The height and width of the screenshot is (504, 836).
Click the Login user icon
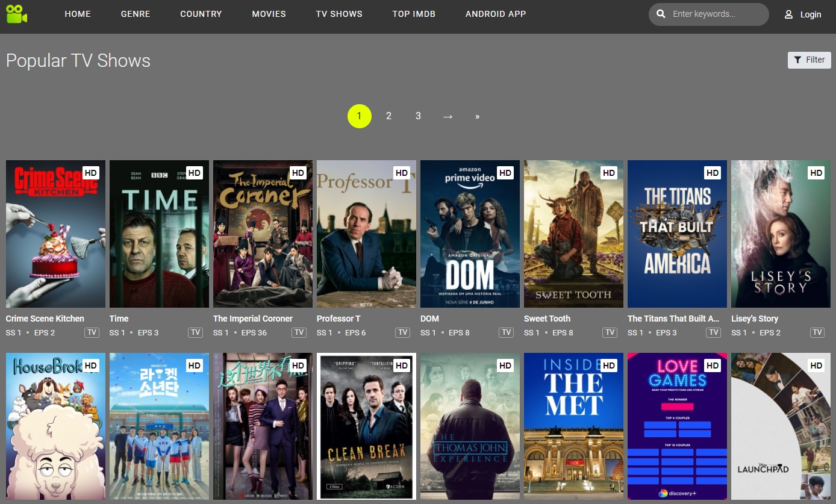tap(788, 14)
